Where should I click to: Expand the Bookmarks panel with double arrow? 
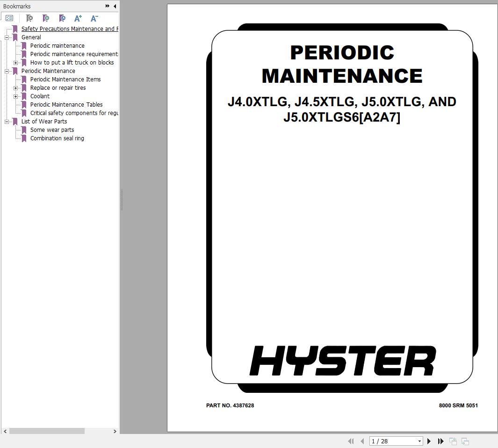point(107,6)
